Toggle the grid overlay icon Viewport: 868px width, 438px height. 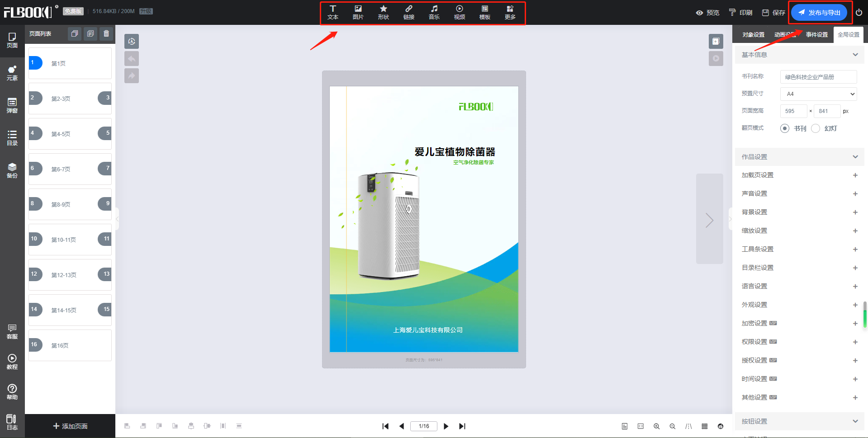[705, 426]
